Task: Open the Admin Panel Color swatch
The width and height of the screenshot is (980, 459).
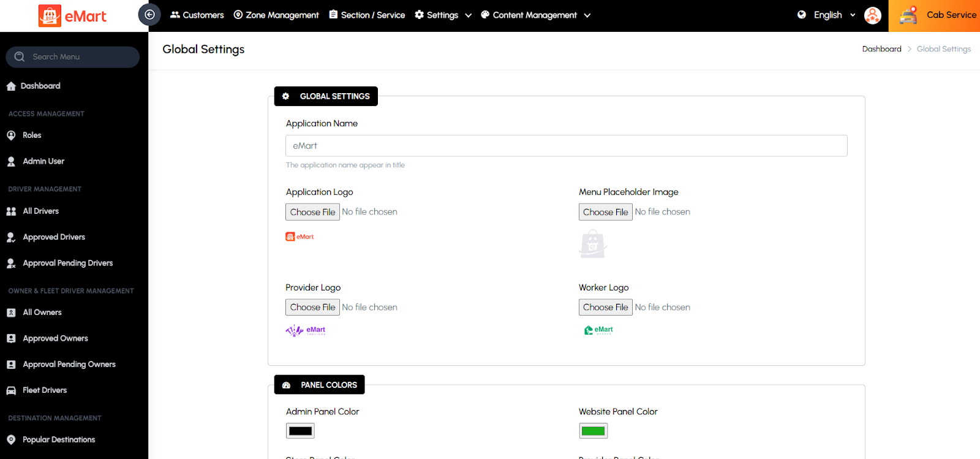Action: [x=300, y=431]
